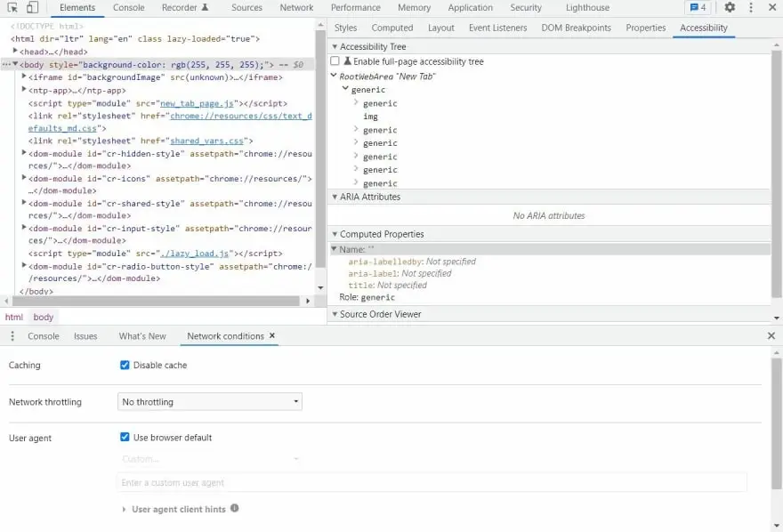Follow the new_tab_page.js script link
The height and width of the screenshot is (532, 783).
197,103
